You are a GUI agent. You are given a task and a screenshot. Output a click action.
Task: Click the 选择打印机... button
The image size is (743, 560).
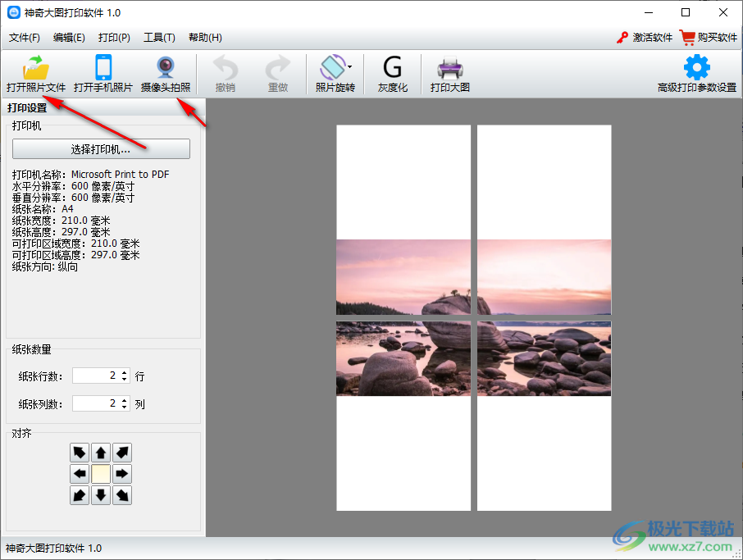[101, 149]
